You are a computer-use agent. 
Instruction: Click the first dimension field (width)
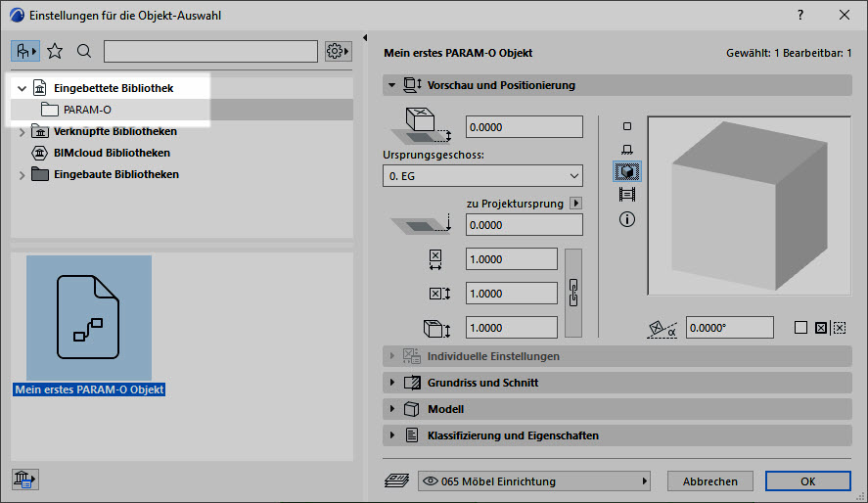(512, 259)
